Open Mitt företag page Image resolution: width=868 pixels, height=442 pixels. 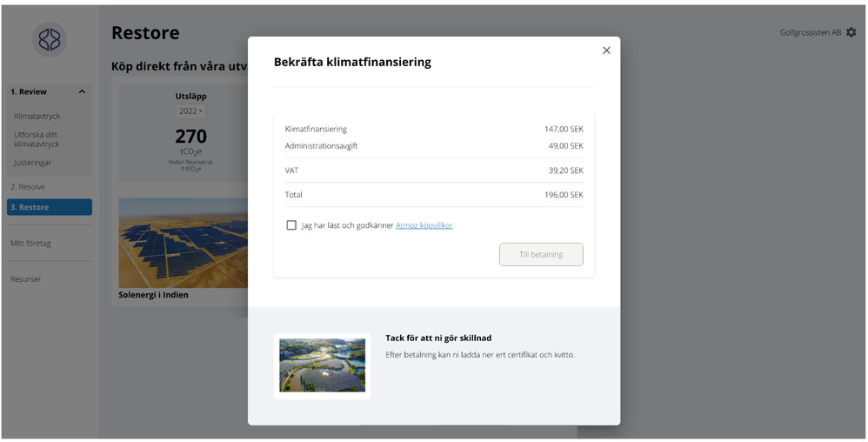[30, 244]
